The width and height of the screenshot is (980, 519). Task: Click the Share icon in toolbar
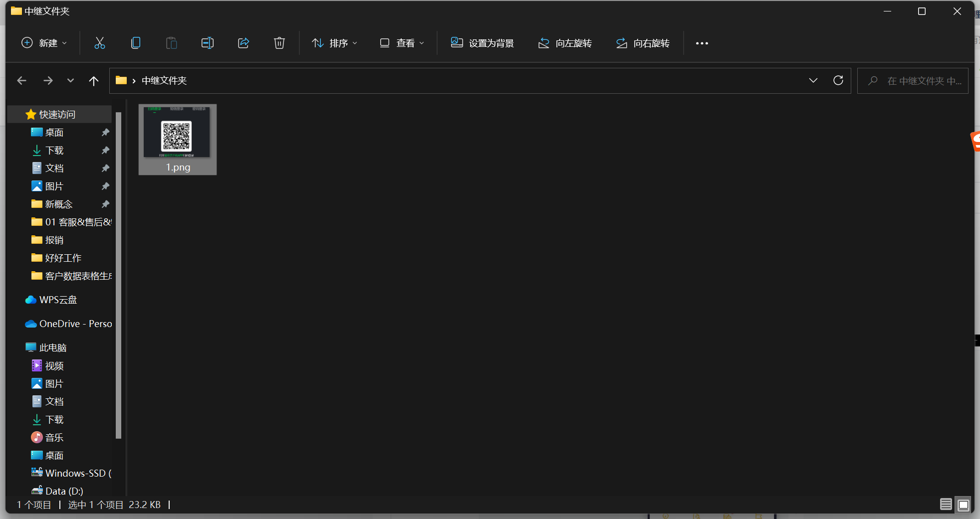coord(244,43)
